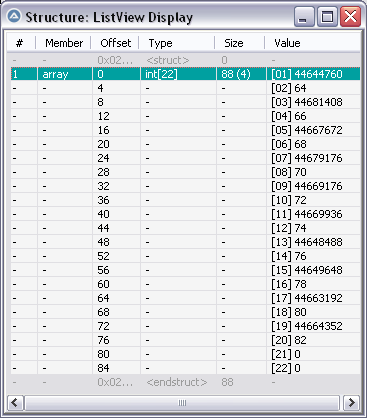Select value '[12] 74'
This screenshot has width=367, height=418.
289,228
